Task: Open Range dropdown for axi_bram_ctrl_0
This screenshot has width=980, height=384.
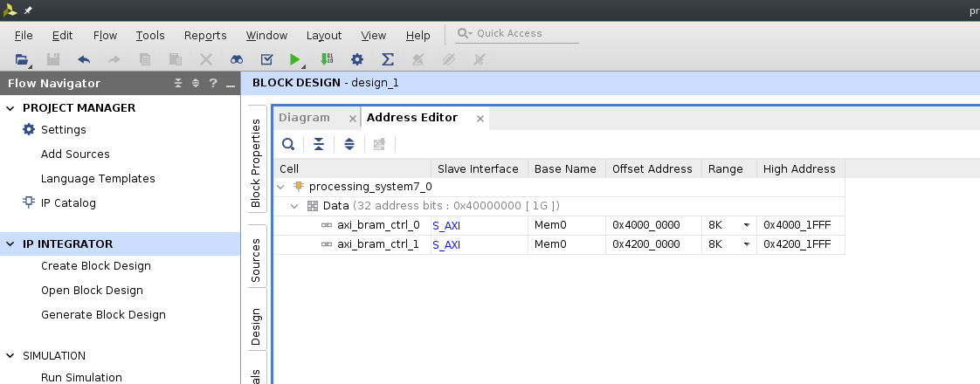Action: 746,225
